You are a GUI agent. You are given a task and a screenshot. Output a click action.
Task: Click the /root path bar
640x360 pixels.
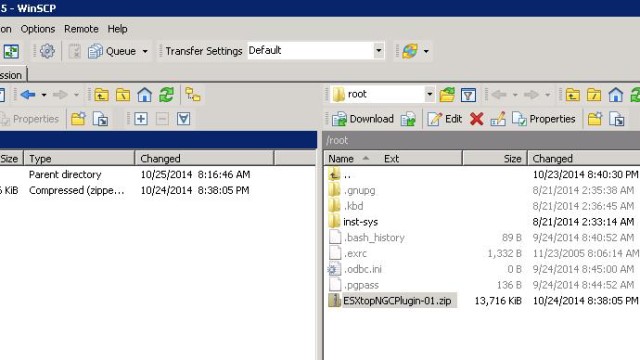(x=481, y=140)
